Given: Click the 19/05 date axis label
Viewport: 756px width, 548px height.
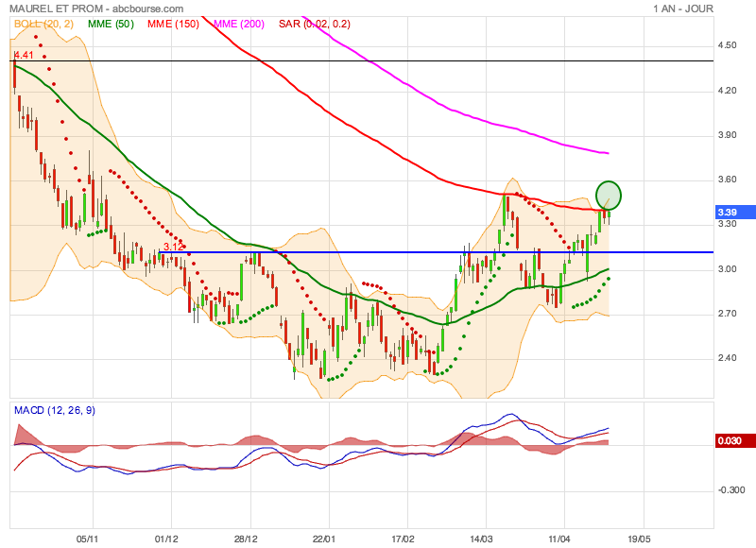Looking at the screenshot, I should pos(639,539).
